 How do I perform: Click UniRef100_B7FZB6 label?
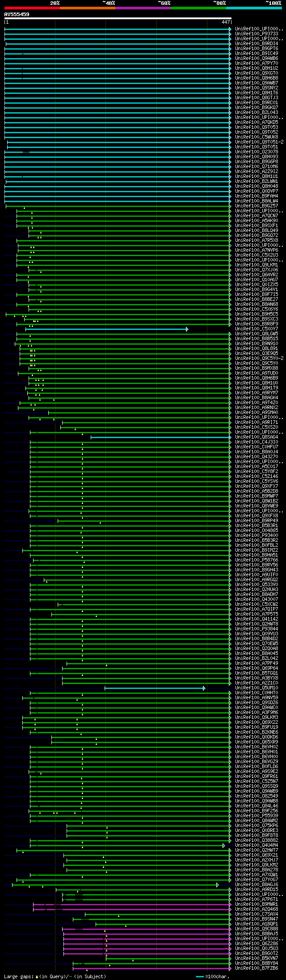coord(257,968)
